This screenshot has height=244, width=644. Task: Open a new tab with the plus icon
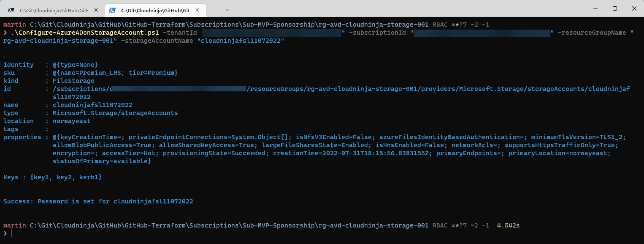pyautogui.click(x=215, y=10)
